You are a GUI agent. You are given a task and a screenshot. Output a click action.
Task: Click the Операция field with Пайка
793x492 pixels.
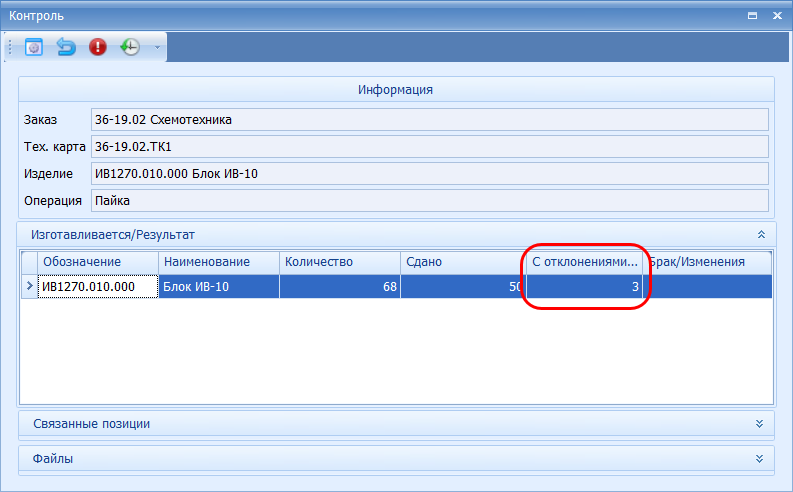pos(428,200)
